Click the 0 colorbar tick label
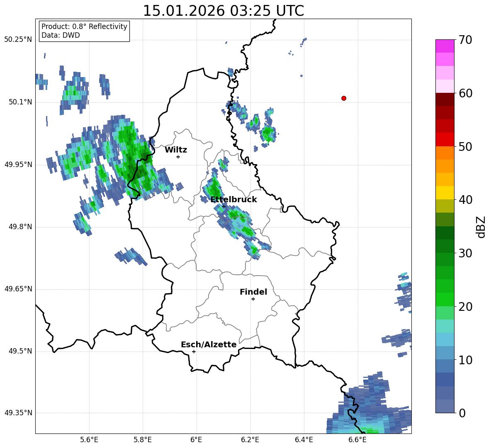This screenshot has height=448, width=491. (x=462, y=413)
